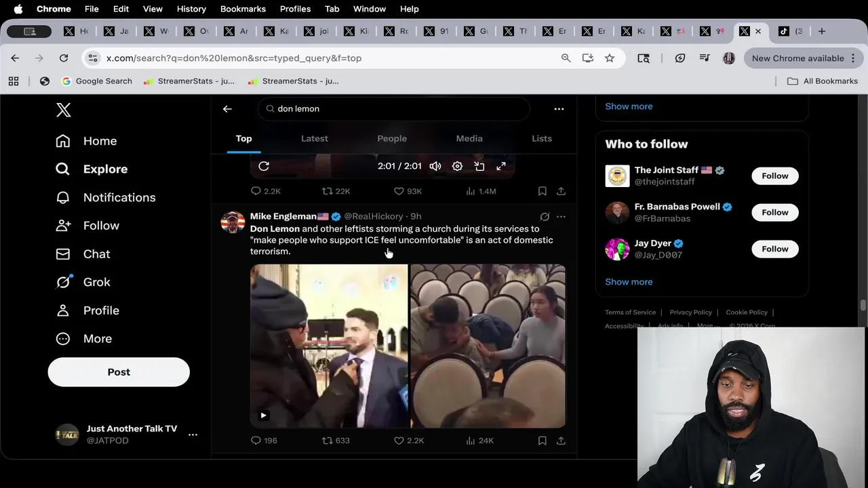Open video settings gear

pos(457,166)
